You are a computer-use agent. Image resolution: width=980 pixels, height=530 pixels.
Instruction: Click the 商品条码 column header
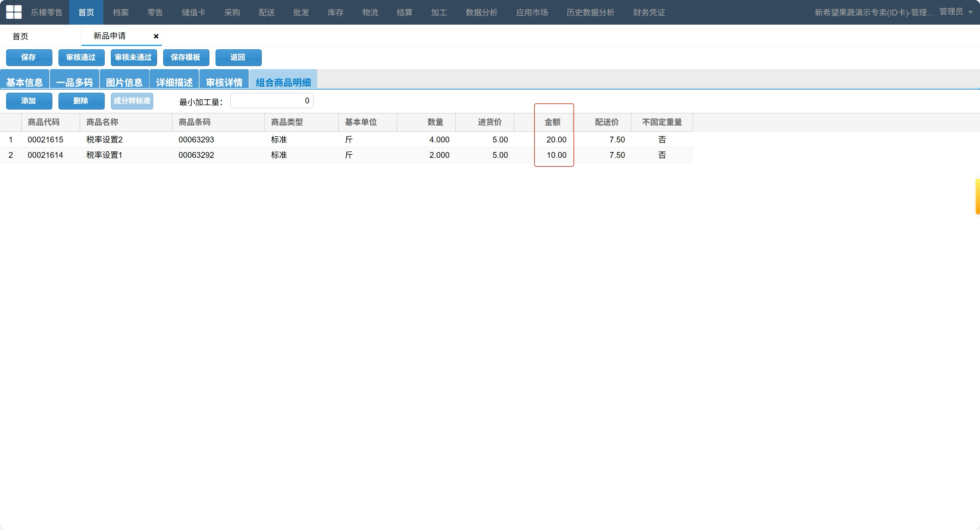(218, 122)
